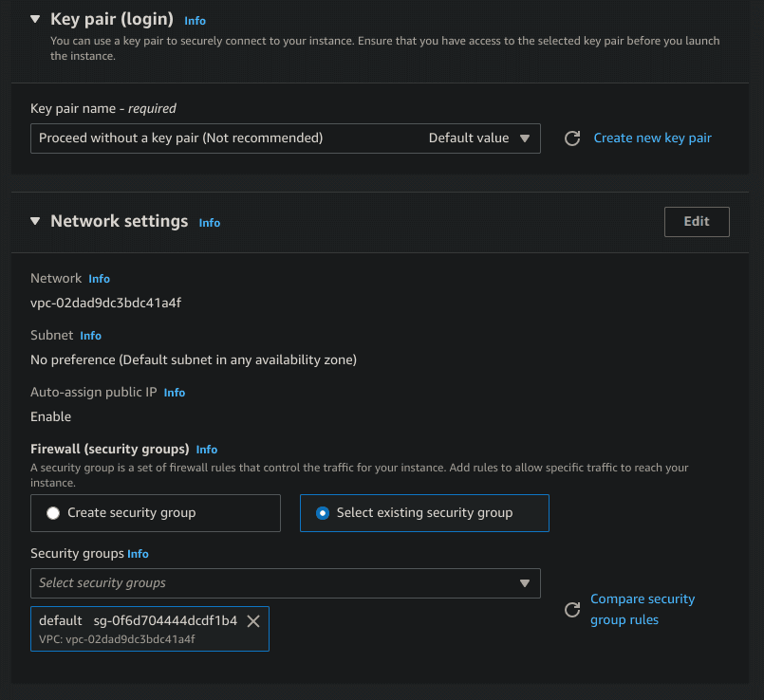Collapse the Key pair (login) section
764x700 pixels.
pyautogui.click(x=35, y=17)
